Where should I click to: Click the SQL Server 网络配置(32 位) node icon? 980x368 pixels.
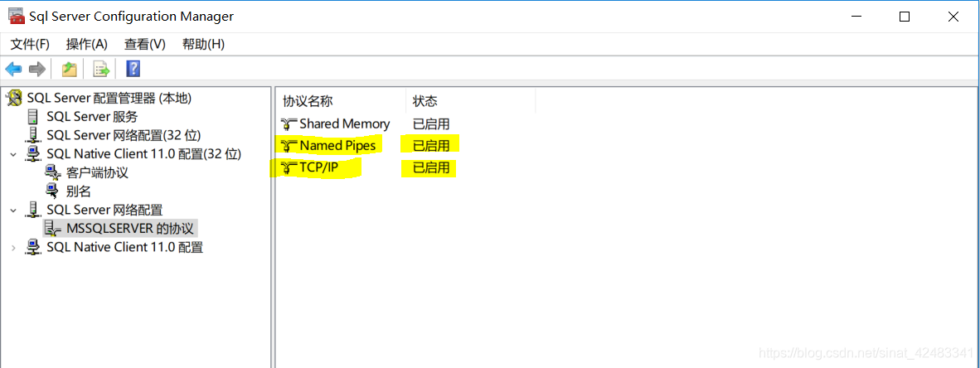(33, 136)
